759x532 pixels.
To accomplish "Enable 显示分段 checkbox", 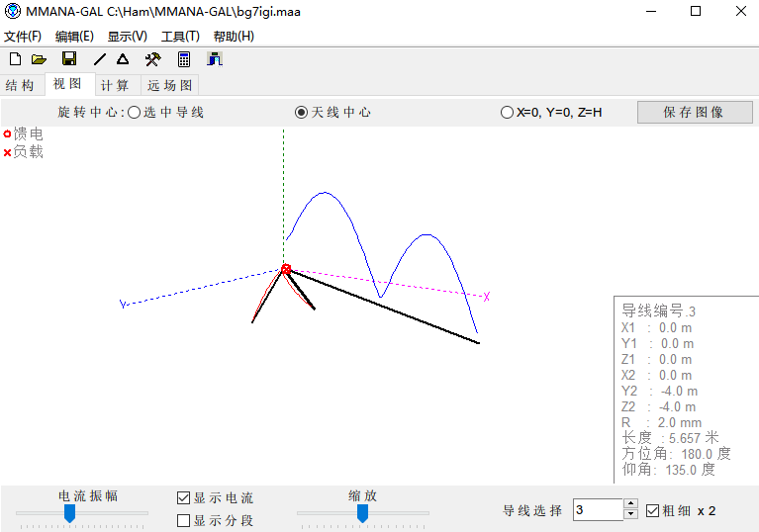I will click(183, 520).
